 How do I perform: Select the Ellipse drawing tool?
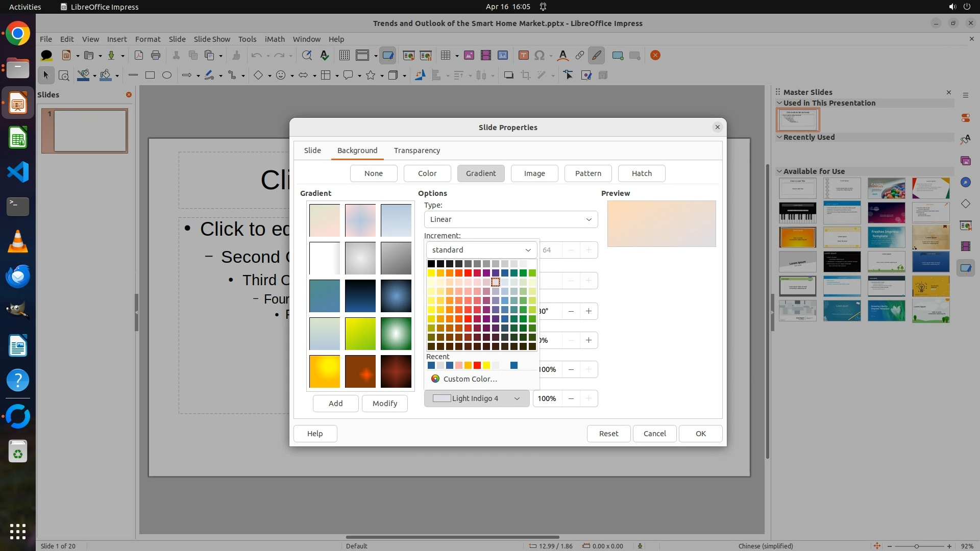pyautogui.click(x=167, y=76)
